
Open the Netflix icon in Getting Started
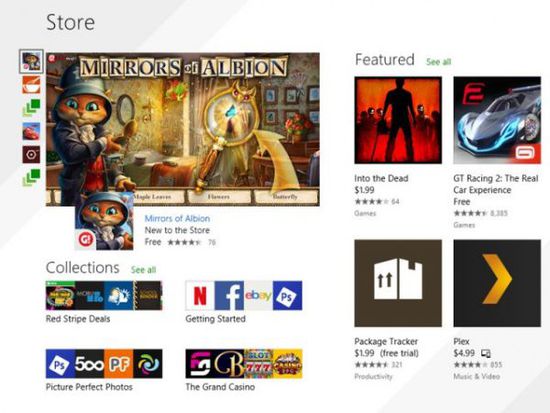click(x=200, y=295)
